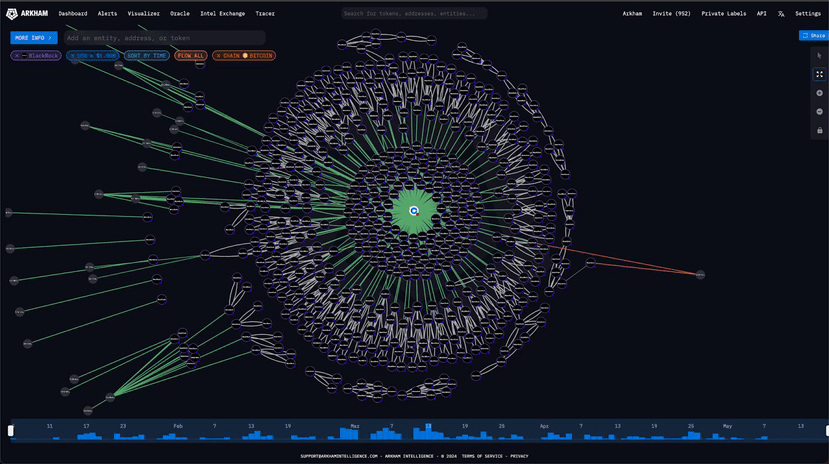The image size is (829, 464).
Task: Click the Arkham logo in the header
Action: tap(26, 14)
